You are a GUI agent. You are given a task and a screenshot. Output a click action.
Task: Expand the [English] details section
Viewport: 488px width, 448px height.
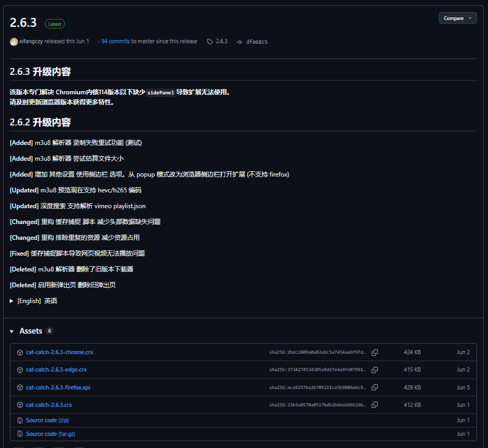12,301
